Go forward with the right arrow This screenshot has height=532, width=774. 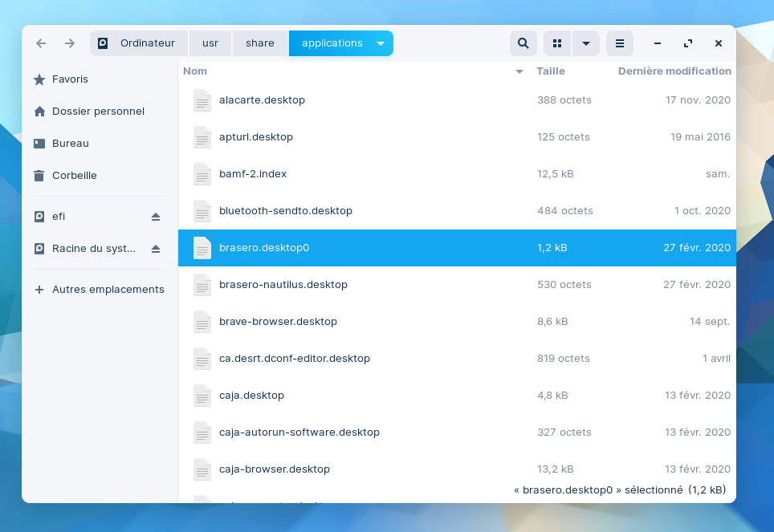click(70, 43)
